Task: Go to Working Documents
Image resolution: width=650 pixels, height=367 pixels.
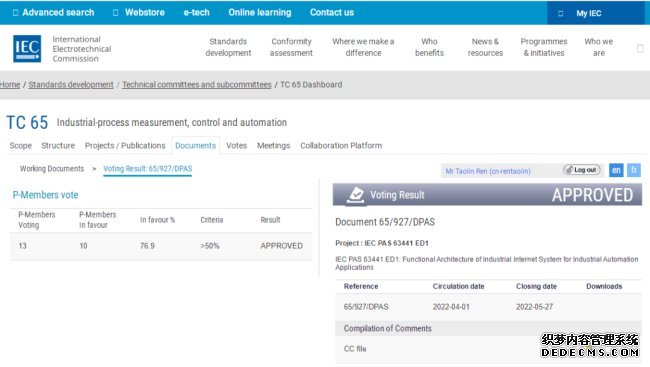Action: point(52,169)
